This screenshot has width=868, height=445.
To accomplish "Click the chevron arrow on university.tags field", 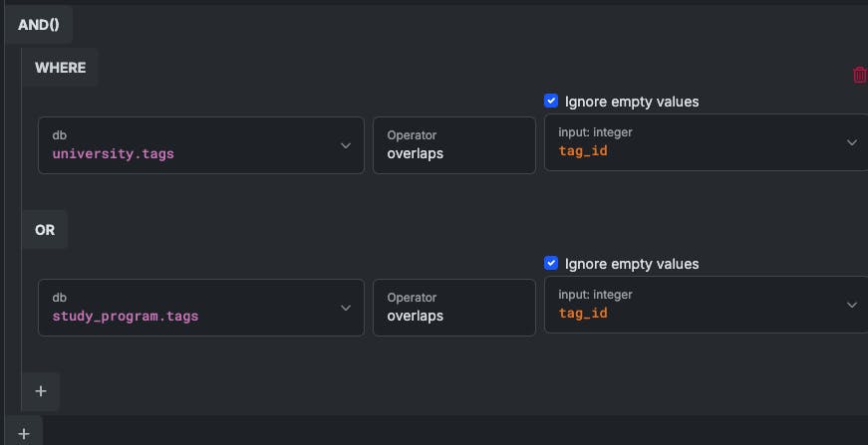I will (x=346, y=145).
